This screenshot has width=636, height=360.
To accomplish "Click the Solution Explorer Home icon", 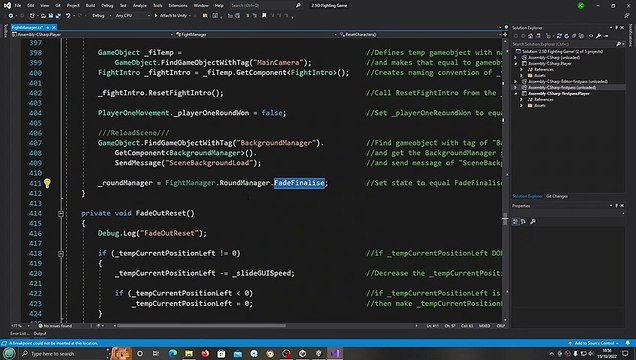I will click(x=530, y=36).
